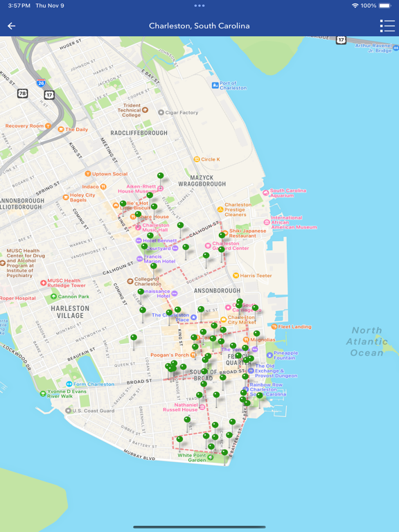Open the list view icon
The height and width of the screenshot is (532, 399).
click(x=387, y=26)
